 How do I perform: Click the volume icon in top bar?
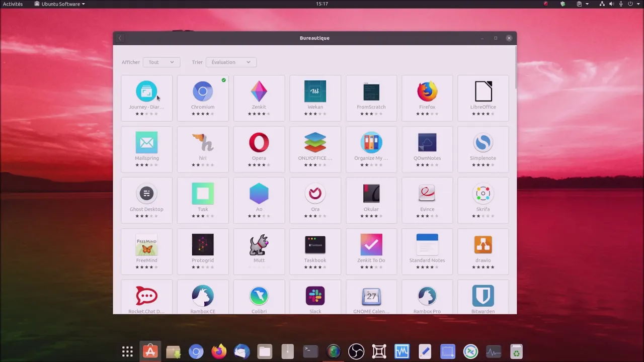coord(612,4)
